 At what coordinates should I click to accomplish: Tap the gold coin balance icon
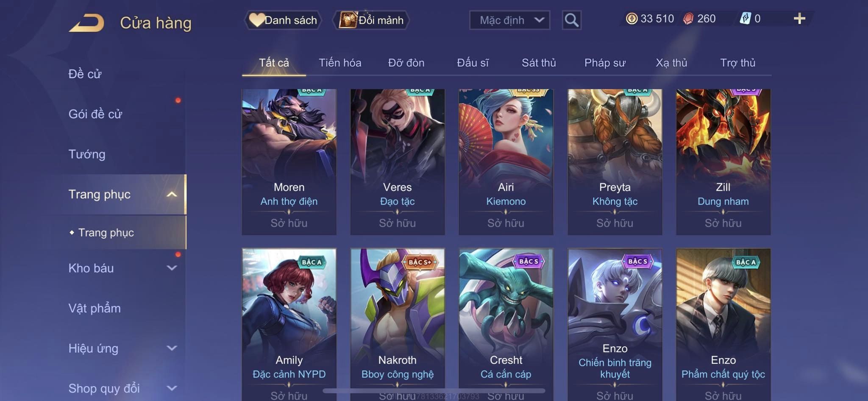(632, 19)
